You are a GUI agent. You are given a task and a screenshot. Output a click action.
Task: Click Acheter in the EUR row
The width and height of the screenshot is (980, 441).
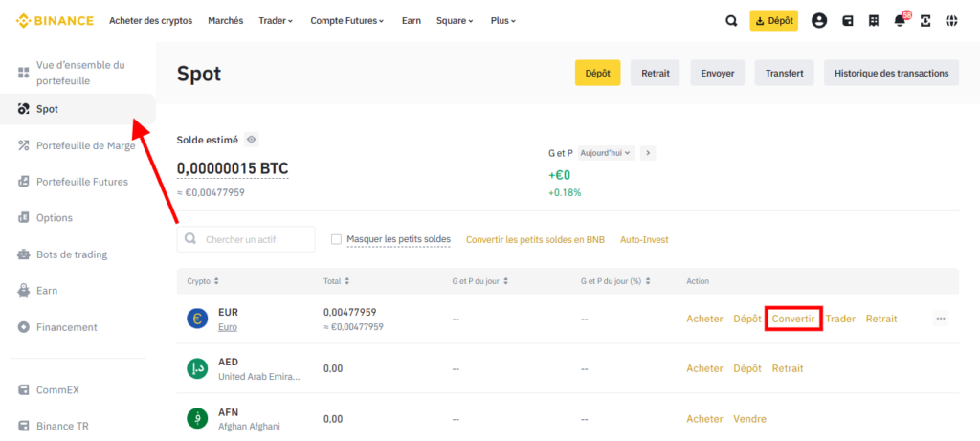pyautogui.click(x=704, y=319)
